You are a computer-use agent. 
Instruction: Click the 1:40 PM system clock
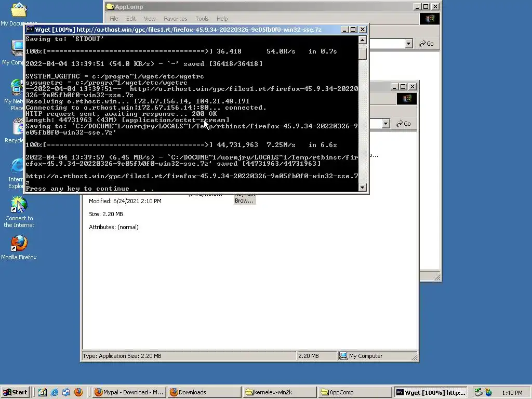click(512, 393)
